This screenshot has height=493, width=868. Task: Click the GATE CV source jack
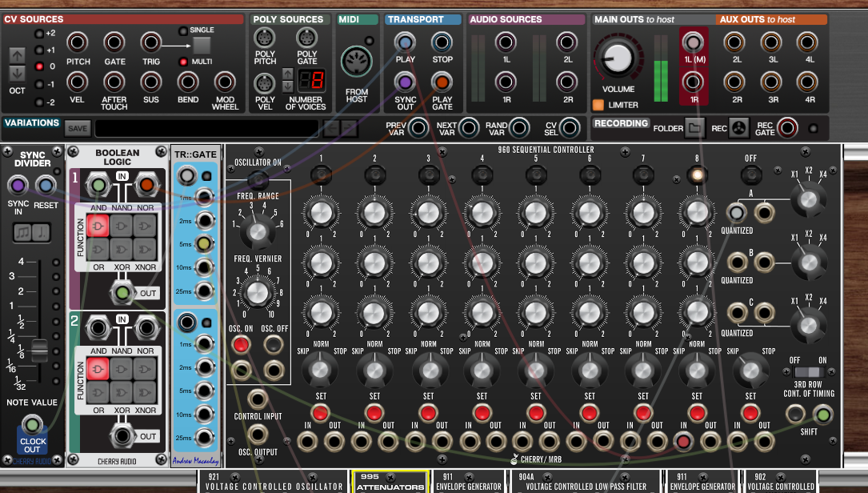tap(114, 42)
